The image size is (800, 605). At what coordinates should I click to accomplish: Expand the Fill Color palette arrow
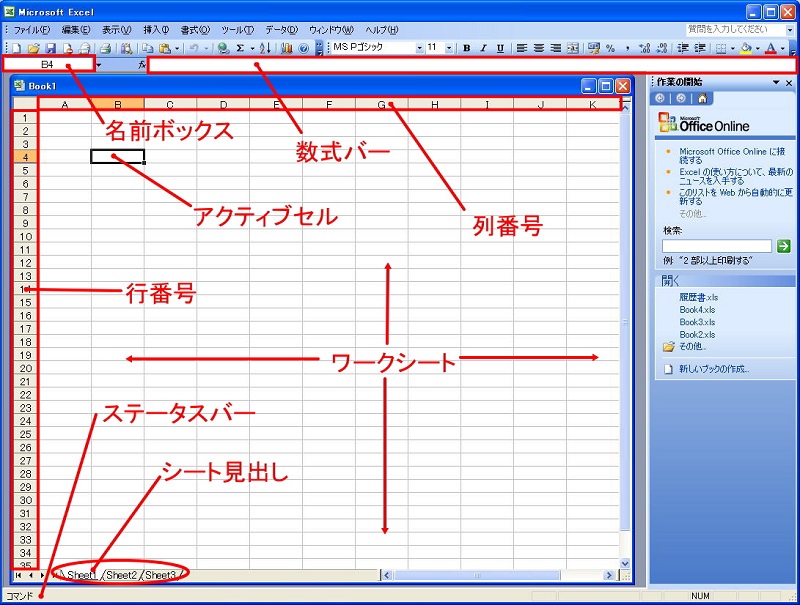758,48
